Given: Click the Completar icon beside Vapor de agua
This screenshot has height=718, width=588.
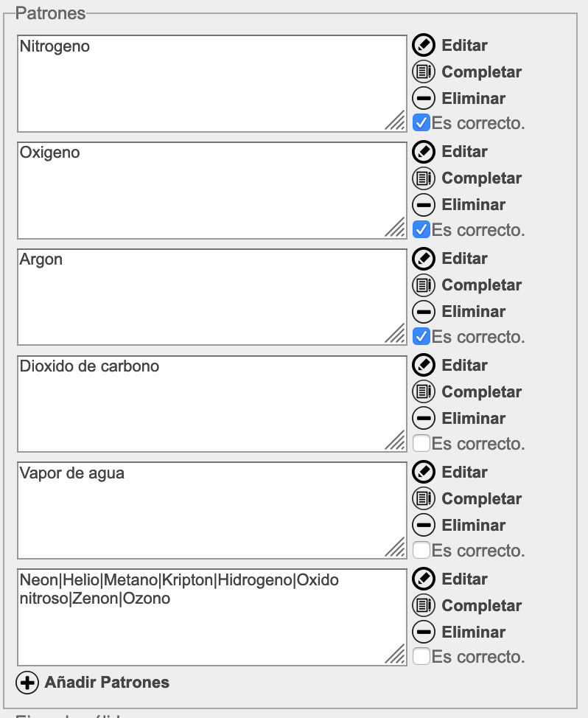Looking at the screenshot, I should click(423, 499).
